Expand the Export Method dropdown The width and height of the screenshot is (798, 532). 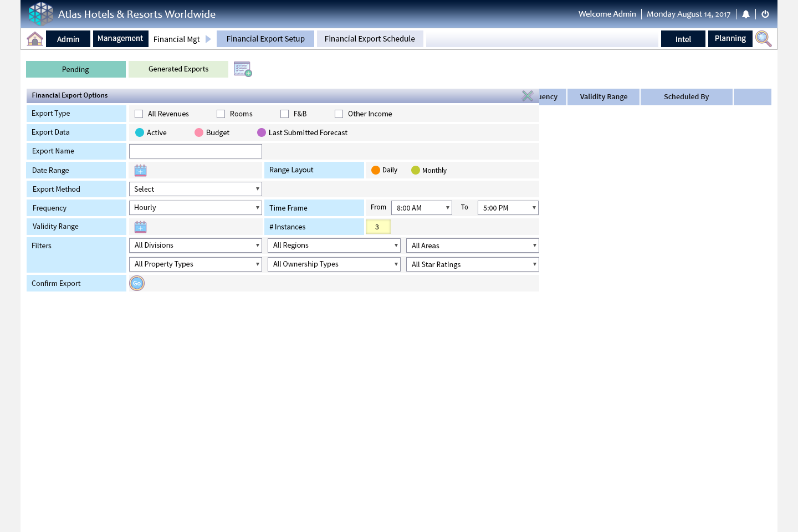[x=195, y=189]
